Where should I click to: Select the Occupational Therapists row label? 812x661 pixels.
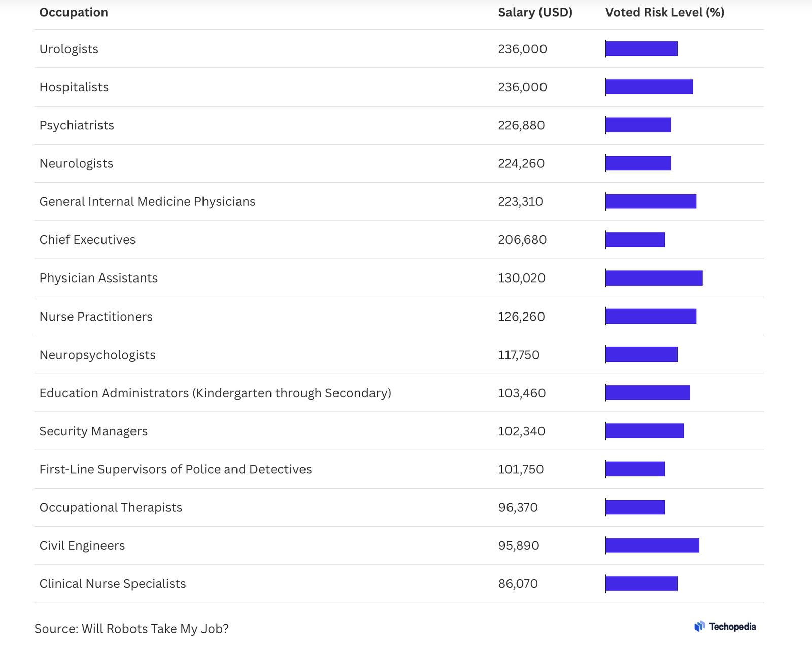(111, 507)
